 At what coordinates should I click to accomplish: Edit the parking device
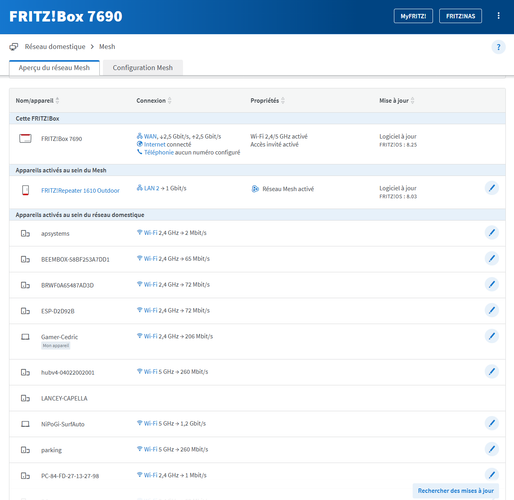[x=492, y=449]
